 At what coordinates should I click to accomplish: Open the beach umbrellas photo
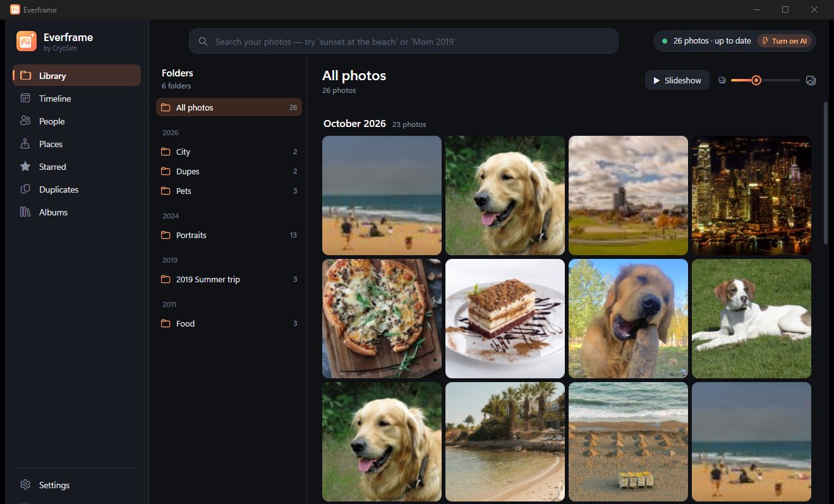point(628,441)
